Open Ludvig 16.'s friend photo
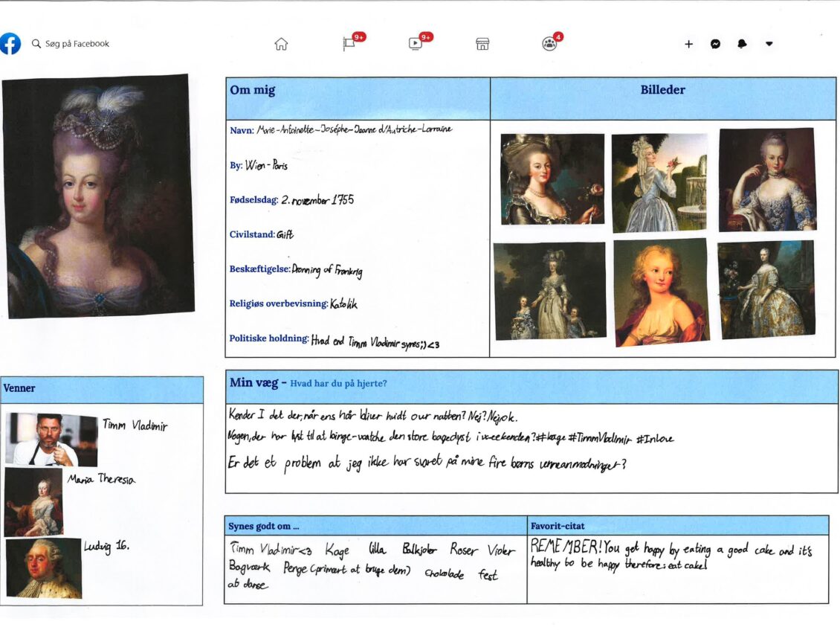The width and height of the screenshot is (840, 630). coord(44,568)
